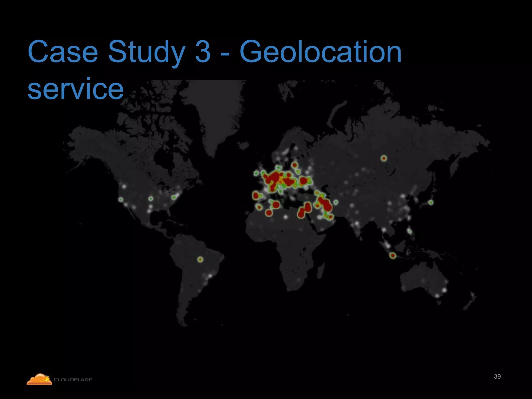Viewport: 532px width, 399px height.
Task: Click the CloudFlare cloud logo icon
Action: (x=39, y=379)
